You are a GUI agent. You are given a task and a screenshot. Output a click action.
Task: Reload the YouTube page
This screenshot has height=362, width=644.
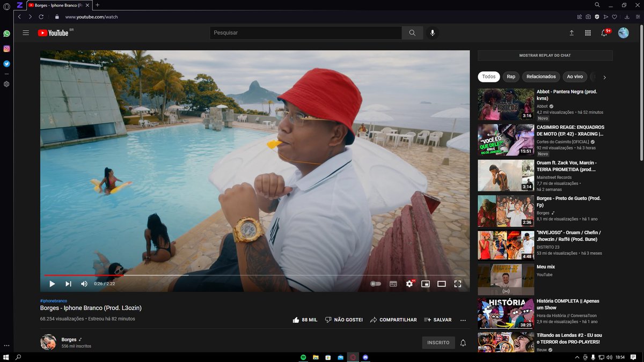click(41, 17)
